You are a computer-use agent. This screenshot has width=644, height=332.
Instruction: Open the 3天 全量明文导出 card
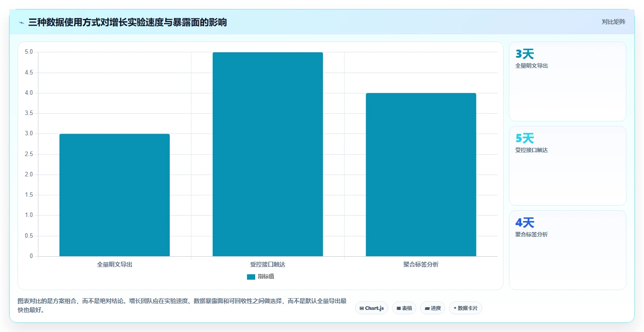coord(568,81)
